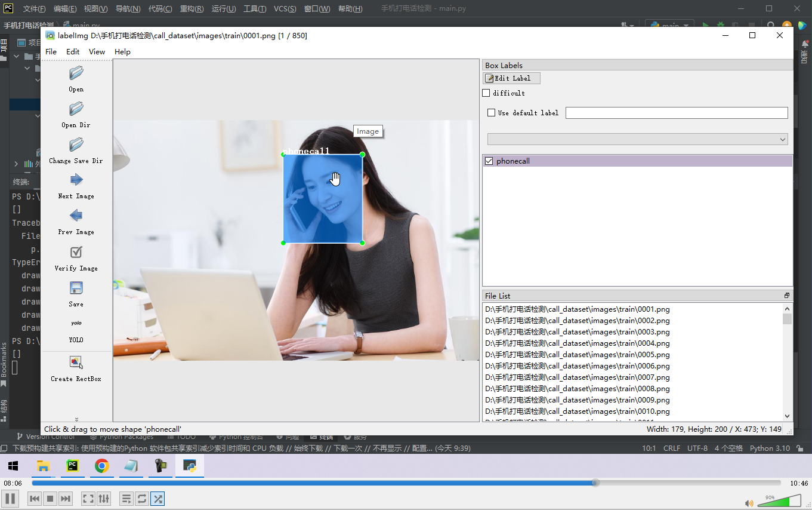Screen dimensions: 812x510
Task: Toggle fullscreen in the media player
Action: click(x=88, y=499)
